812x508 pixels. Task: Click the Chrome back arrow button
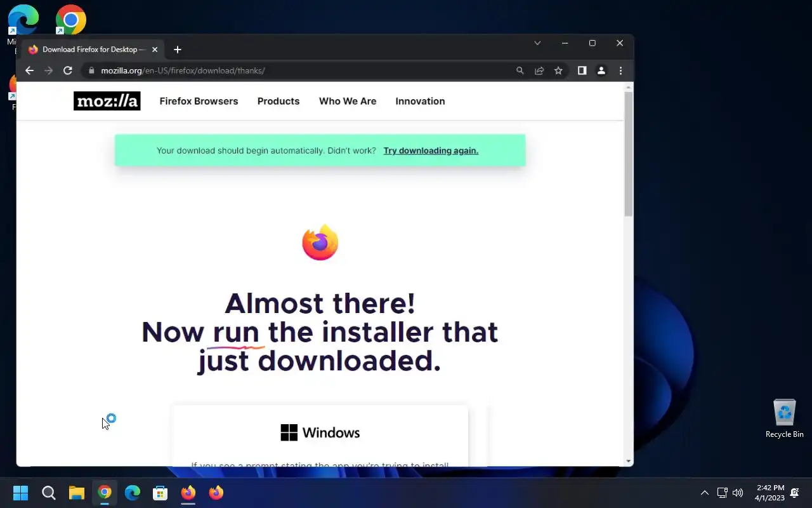point(29,70)
